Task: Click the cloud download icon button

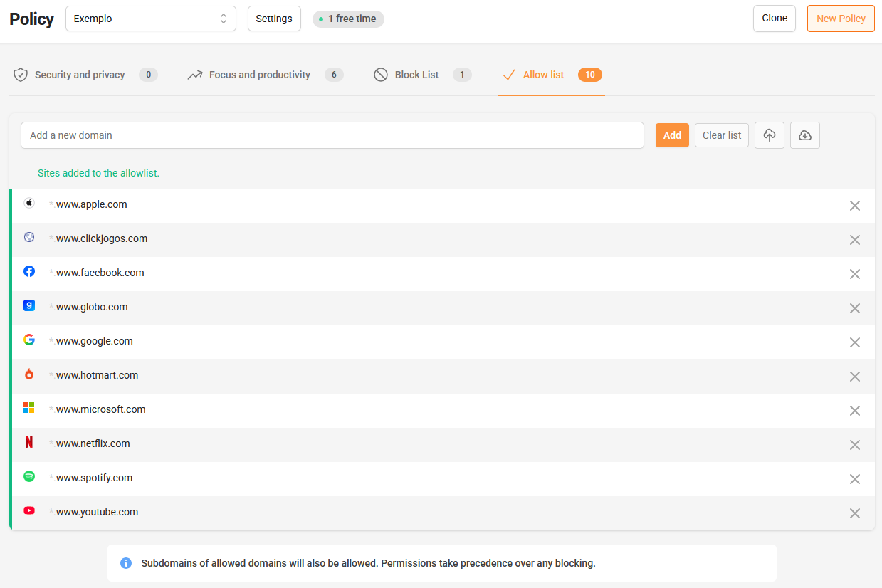Action: pyautogui.click(x=804, y=135)
